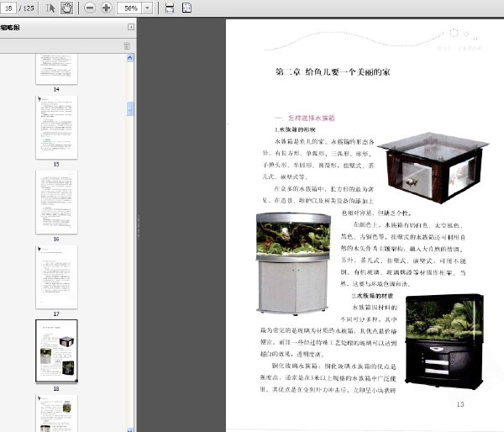Click the chapter title 第二章 给鱼儿要一个美丽的家
This screenshot has width=504, height=432.
(333, 71)
